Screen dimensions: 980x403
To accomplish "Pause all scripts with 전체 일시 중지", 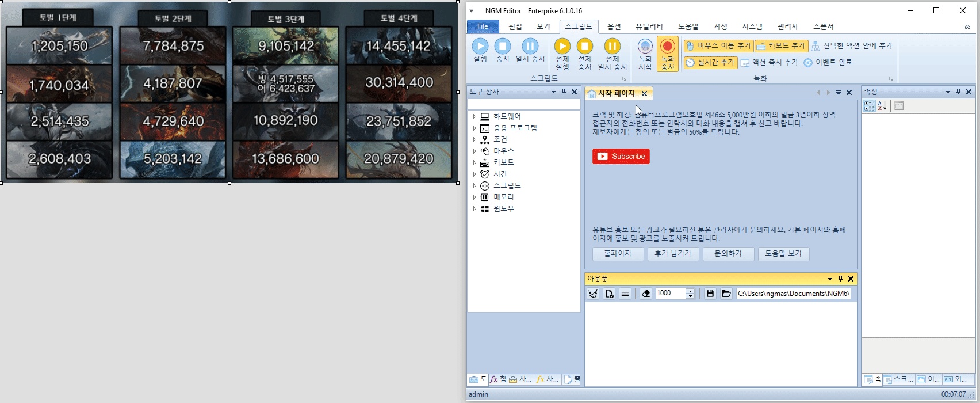I will tap(612, 54).
